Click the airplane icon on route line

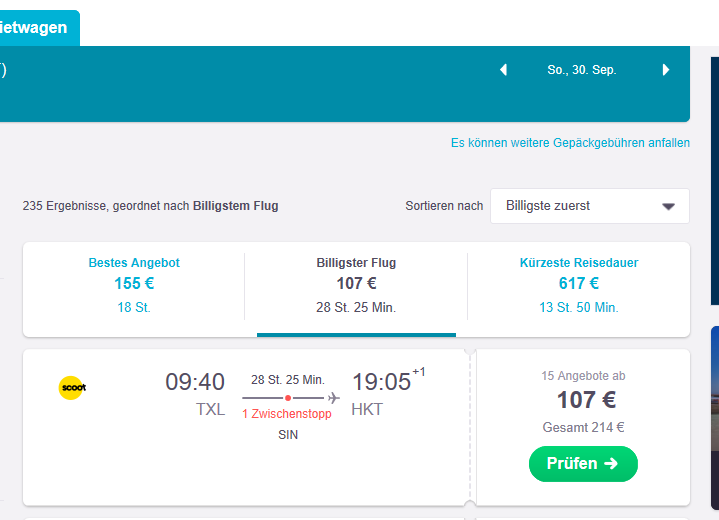[x=334, y=398]
